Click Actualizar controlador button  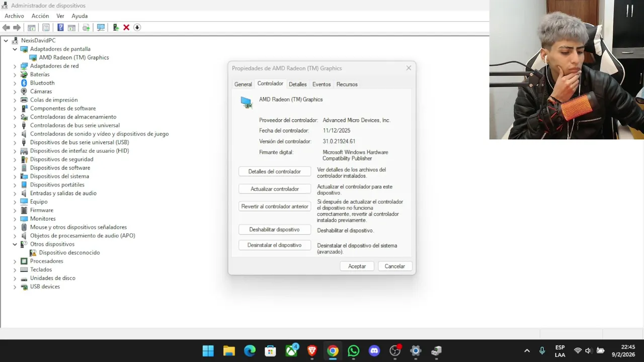(x=275, y=189)
